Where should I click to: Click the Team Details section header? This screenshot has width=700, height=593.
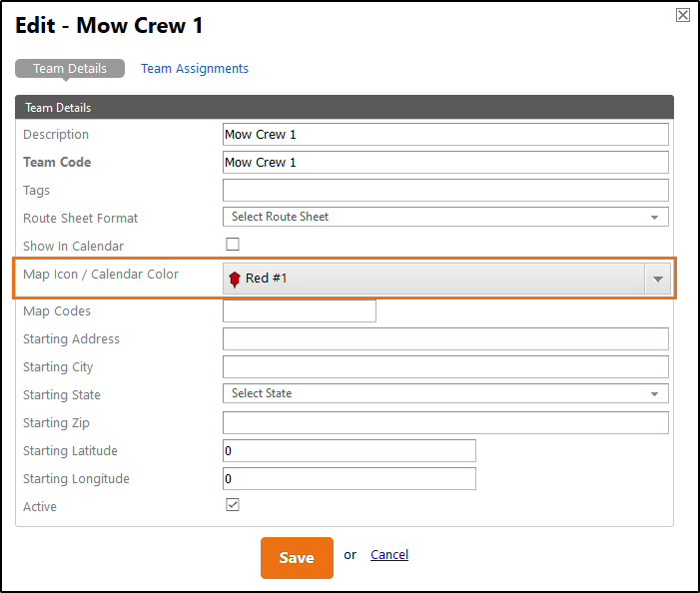pyautogui.click(x=345, y=107)
